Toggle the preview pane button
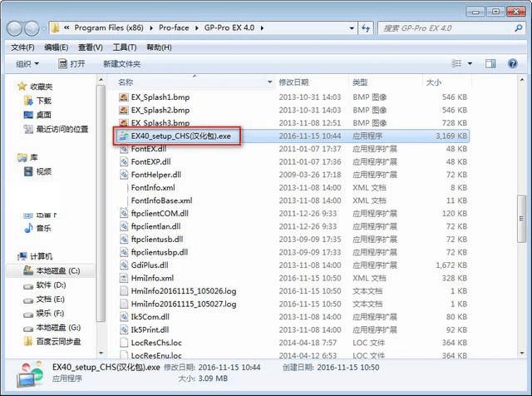 (490, 63)
